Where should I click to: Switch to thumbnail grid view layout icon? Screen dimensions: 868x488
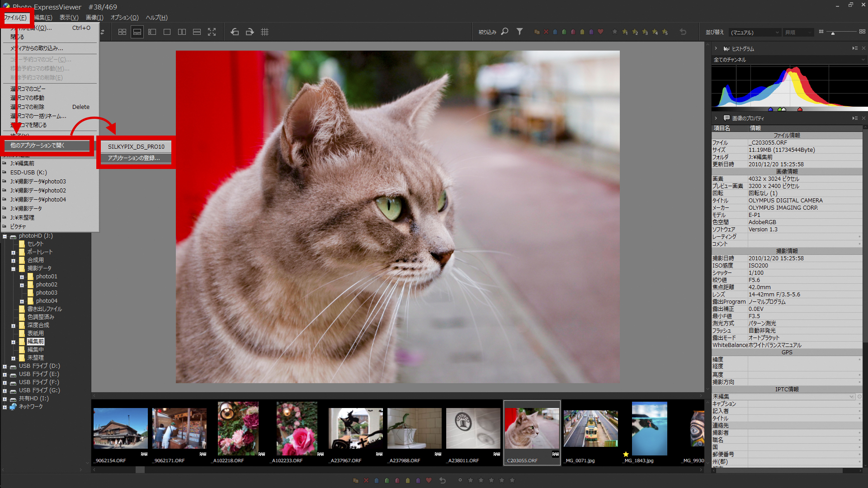122,32
